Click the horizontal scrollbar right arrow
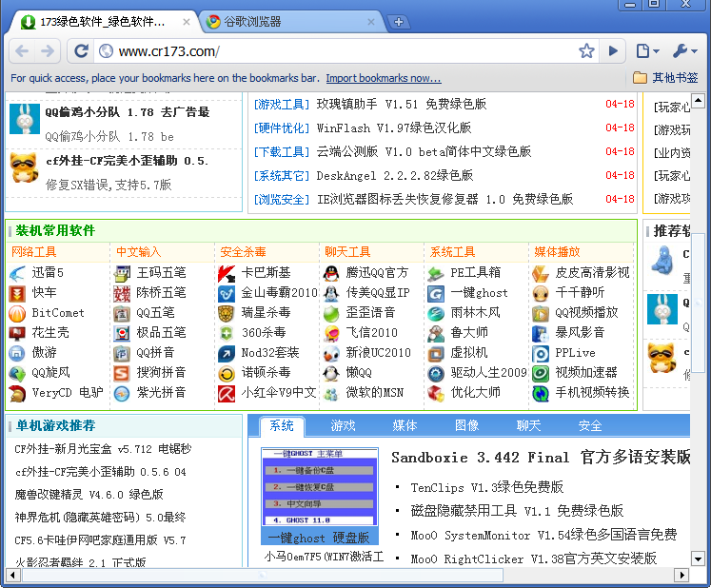This screenshot has width=711, height=588. point(681,576)
